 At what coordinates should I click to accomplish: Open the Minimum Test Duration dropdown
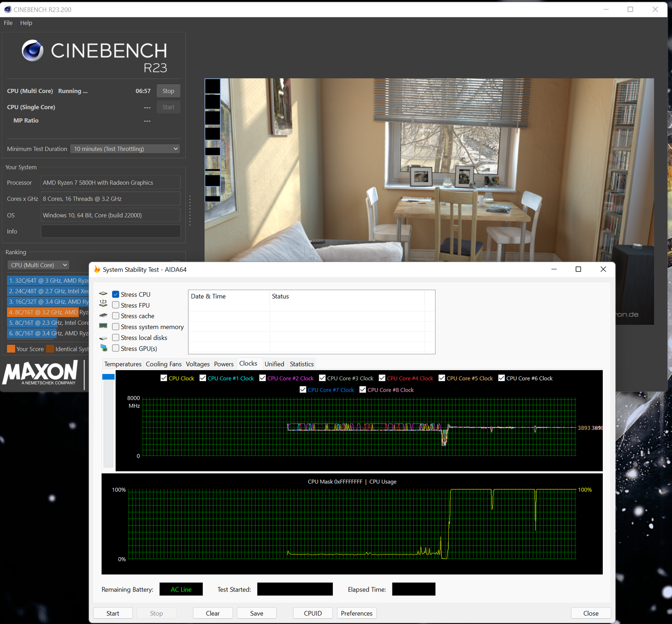coord(125,149)
